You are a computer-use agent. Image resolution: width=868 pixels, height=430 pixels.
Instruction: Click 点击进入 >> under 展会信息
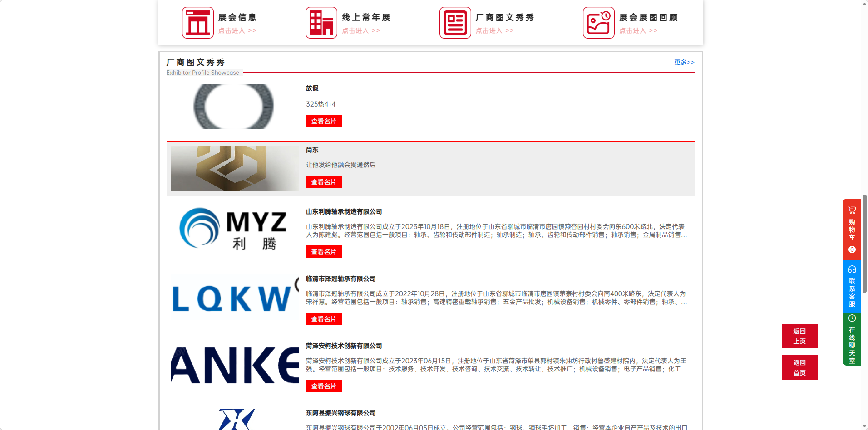pyautogui.click(x=237, y=31)
